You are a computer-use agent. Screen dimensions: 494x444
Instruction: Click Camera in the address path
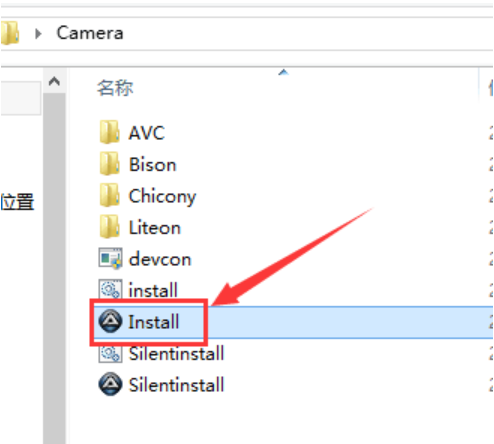(90, 33)
